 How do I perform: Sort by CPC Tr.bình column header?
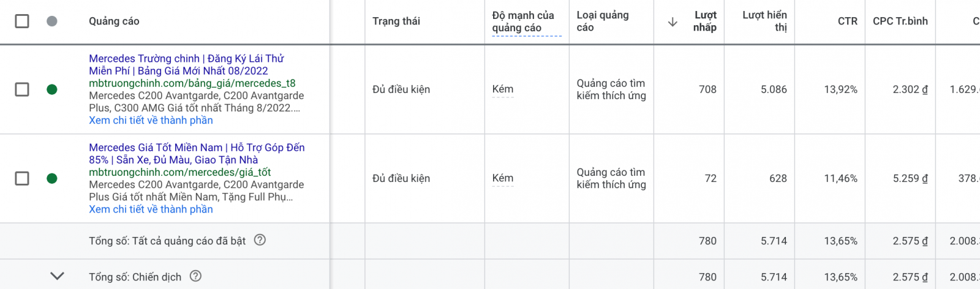coord(900,21)
